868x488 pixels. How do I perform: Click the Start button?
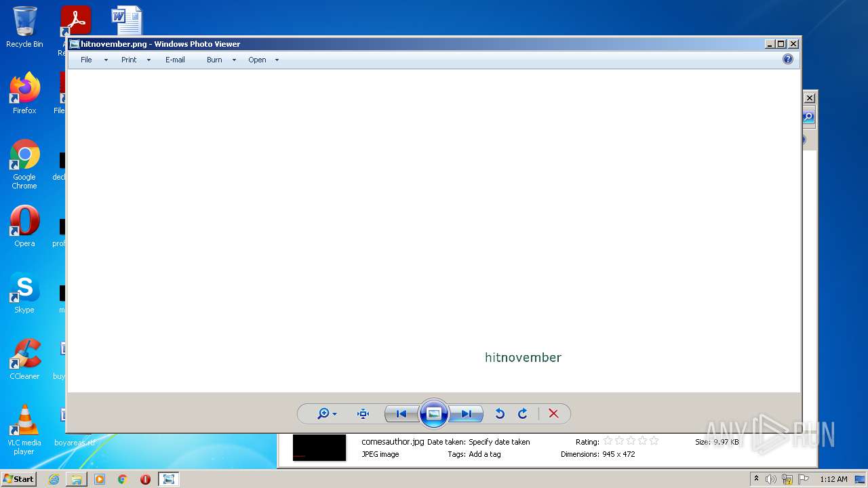(x=18, y=479)
